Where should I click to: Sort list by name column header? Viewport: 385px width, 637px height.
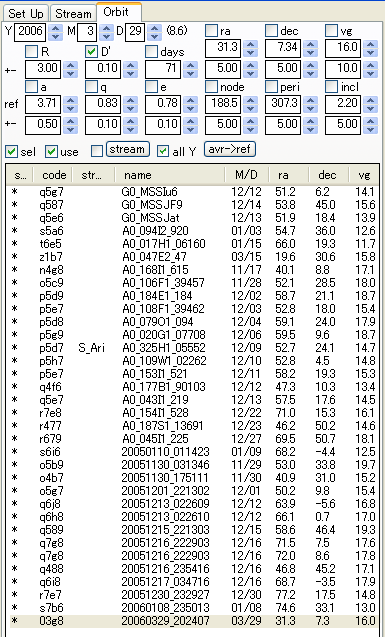(170, 175)
